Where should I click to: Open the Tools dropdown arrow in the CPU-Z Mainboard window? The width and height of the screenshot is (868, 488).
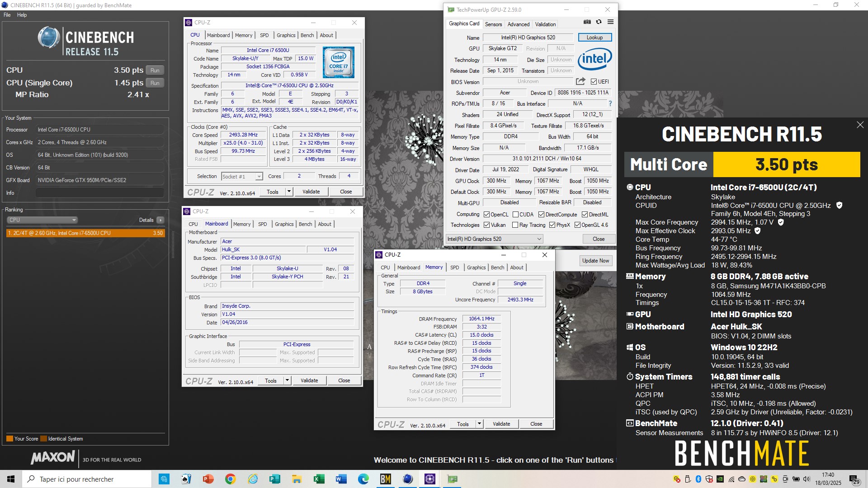(287, 380)
